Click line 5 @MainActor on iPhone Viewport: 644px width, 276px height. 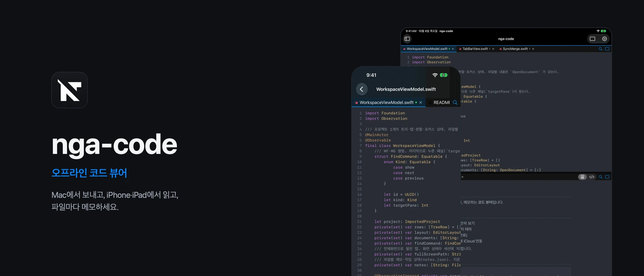(377, 135)
